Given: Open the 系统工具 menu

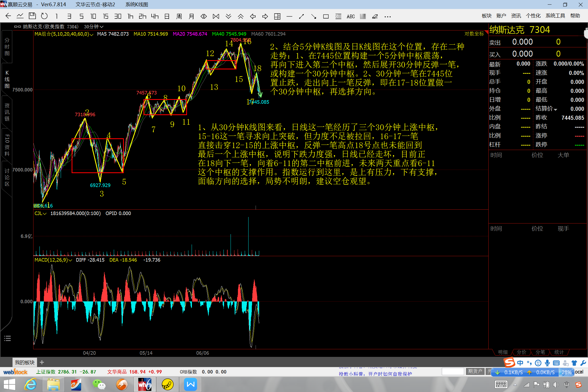Looking at the screenshot, I should point(555,16).
